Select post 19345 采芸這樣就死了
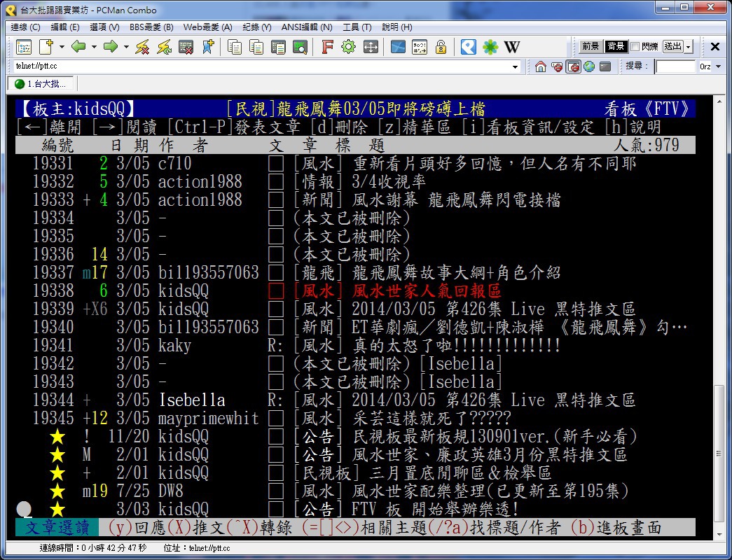The height and width of the screenshot is (560, 732). [x=355, y=418]
